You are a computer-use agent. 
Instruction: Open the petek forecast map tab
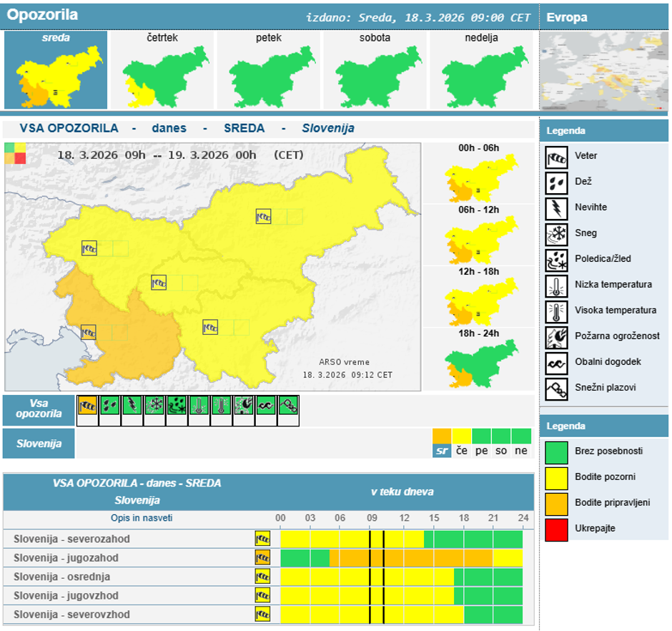268,70
